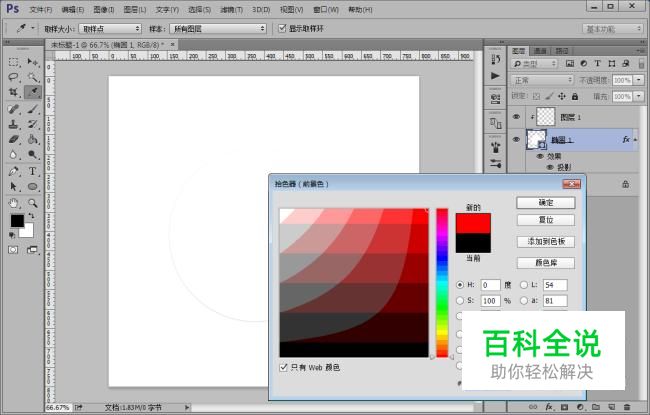Viewport: 650px width, 415px height.
Task: Click the fx badge on 椭圆 1 layer
Action: pyautogui.click(x=626, y=140)
